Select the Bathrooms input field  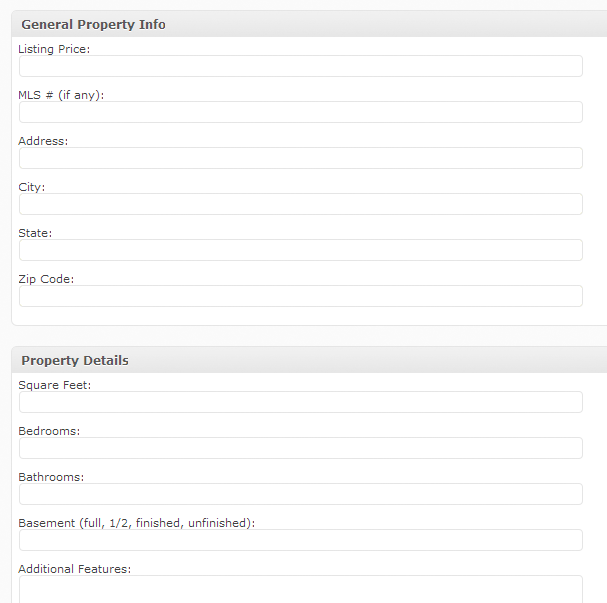301,495
